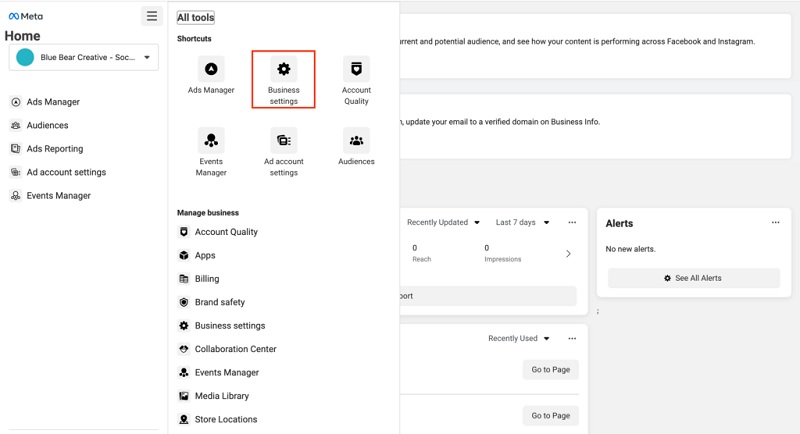
Task: Click the All tools heading
Action: [195, 17]
